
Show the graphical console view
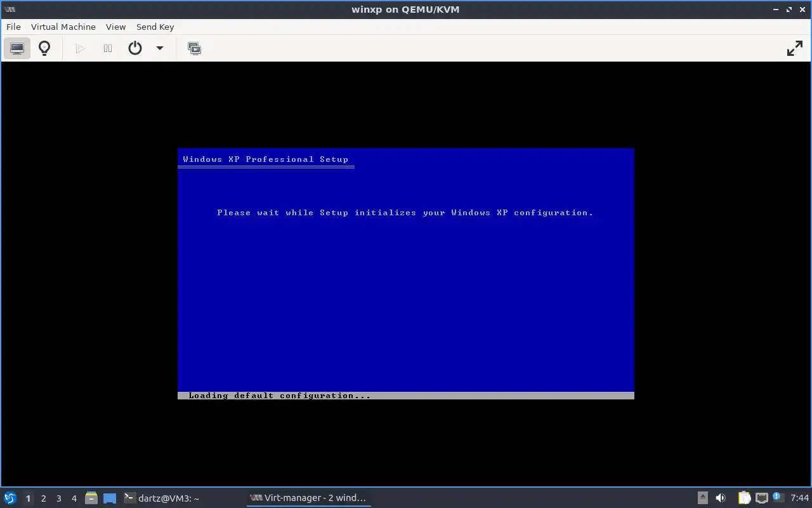pyautogui.click(x=17, y=48)
